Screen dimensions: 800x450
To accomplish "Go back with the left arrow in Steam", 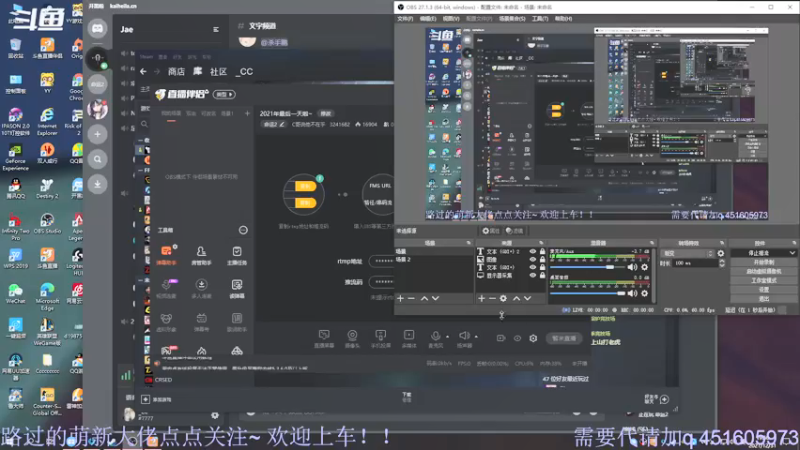I will [x=143, y=71].
